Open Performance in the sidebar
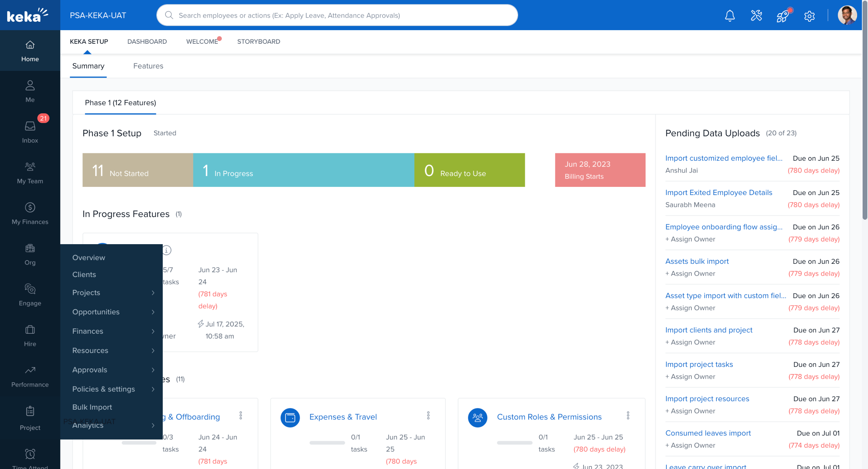 point(30,376)
